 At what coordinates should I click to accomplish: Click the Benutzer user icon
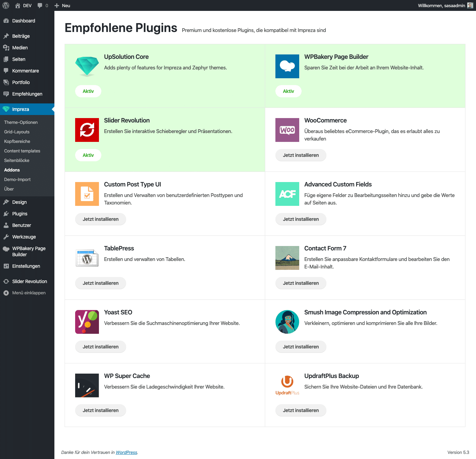click(x=6, y=225)
